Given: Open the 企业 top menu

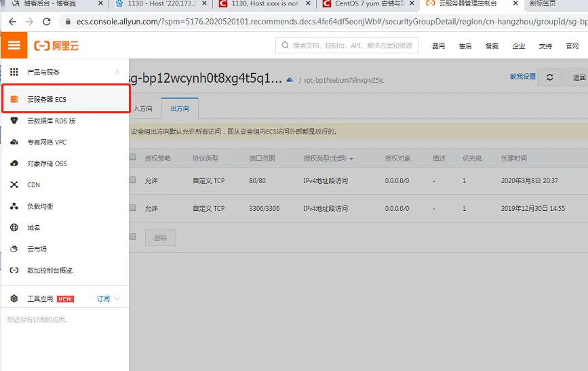Looking at the screenshot, I should (519, 45).
